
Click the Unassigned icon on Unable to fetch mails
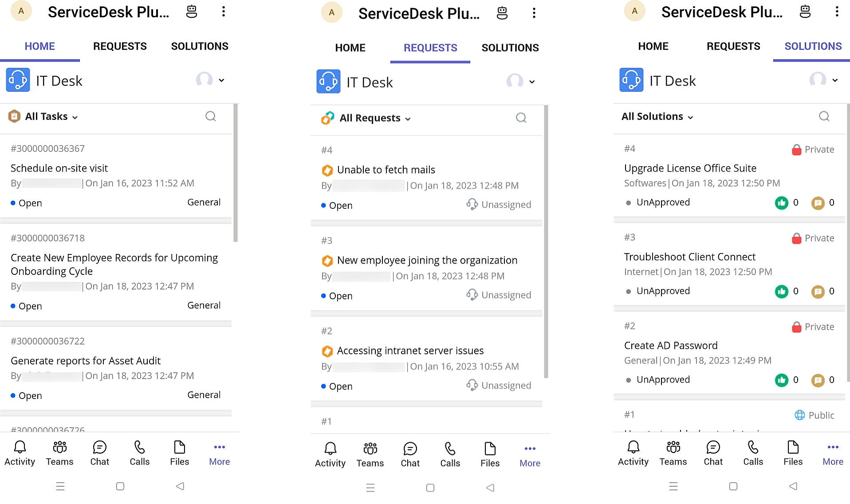coord(472,204)
